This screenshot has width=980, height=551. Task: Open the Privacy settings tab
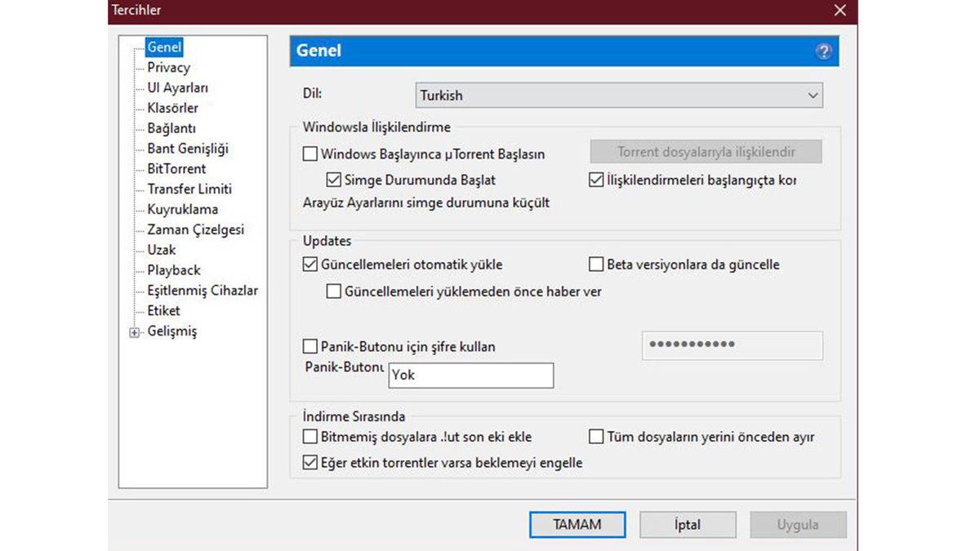tap(167, 67)
